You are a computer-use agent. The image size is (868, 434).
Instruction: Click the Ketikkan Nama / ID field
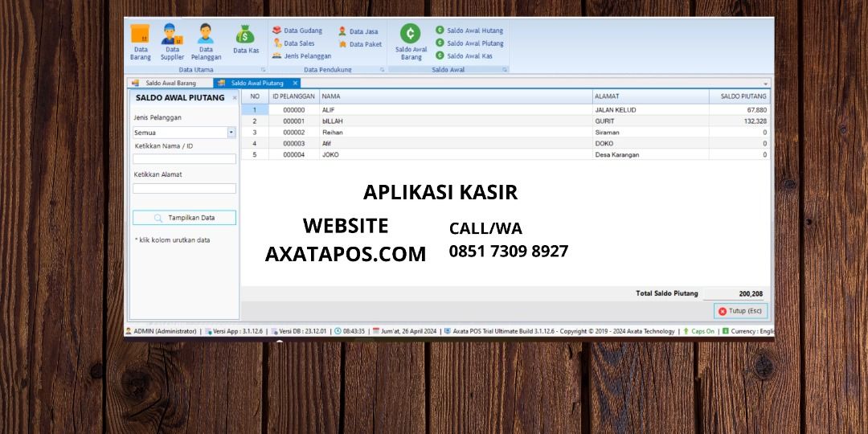click(x=184, y=159)
